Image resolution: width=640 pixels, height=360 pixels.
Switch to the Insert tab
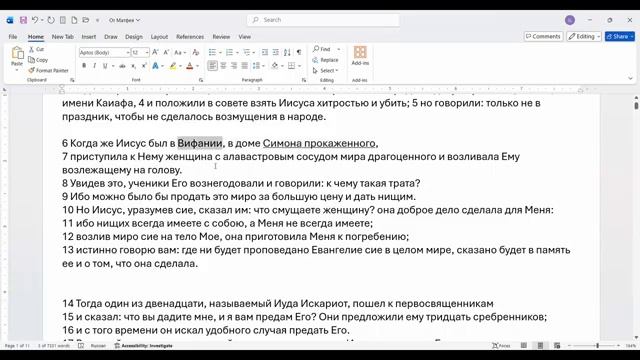pyautogui.click(x=89, y=37)
